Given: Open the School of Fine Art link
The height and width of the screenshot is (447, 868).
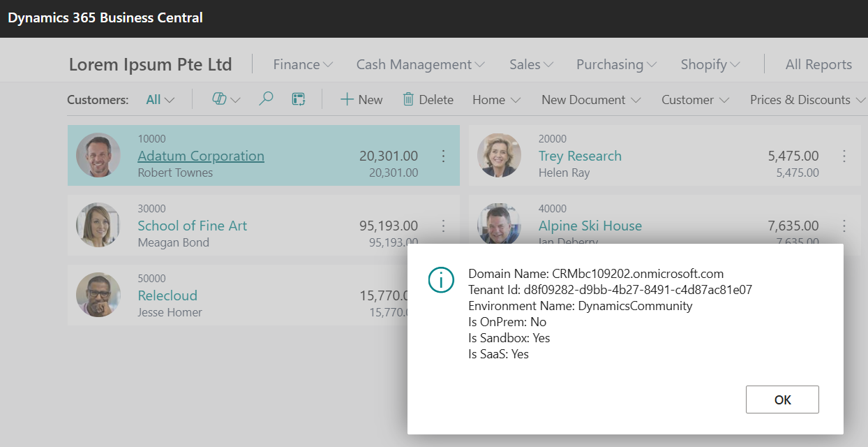Looking at the screenshot, I should 192,226.
